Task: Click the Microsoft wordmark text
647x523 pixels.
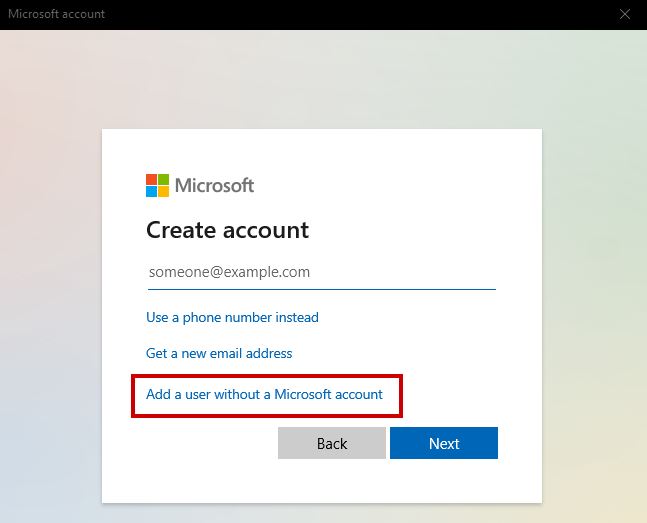Action: pos(214,185)
